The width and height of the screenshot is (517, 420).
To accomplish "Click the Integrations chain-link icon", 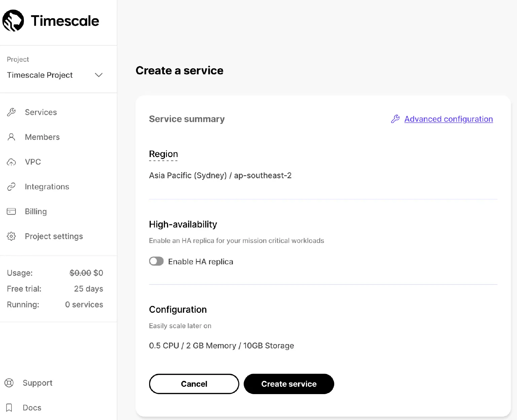I will pos(12,187).
